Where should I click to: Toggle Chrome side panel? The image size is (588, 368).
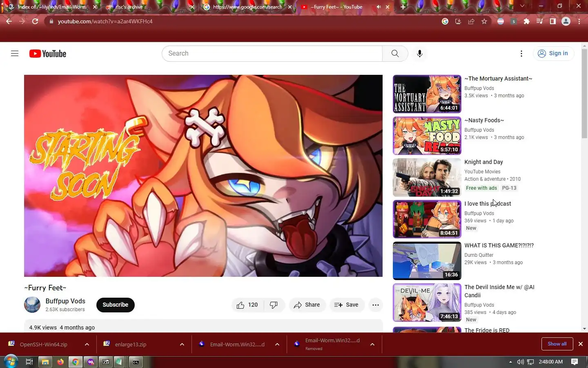(553, 21)
